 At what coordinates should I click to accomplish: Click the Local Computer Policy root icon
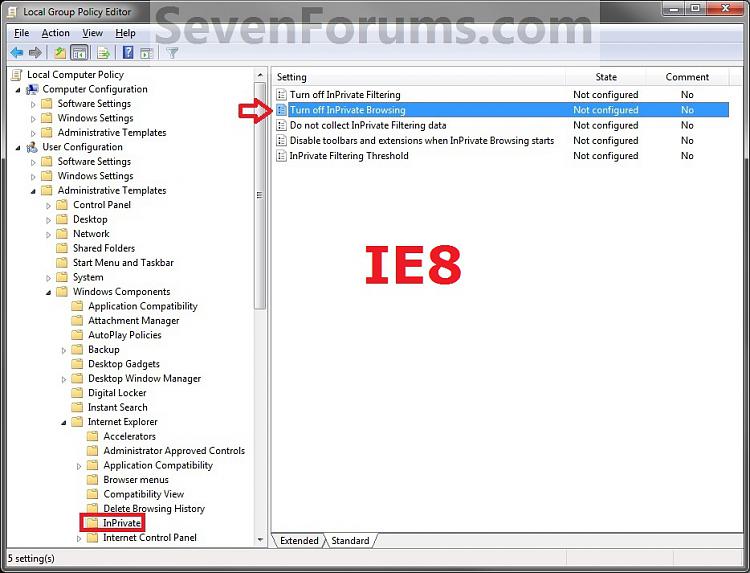pos(17,75)
